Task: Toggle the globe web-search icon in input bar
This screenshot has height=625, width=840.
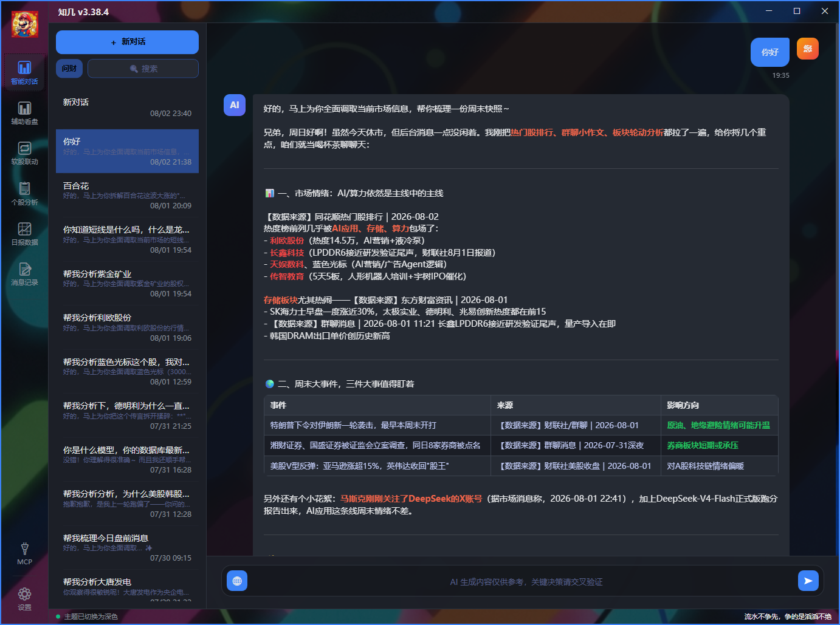Action: (x=237, y=581)
